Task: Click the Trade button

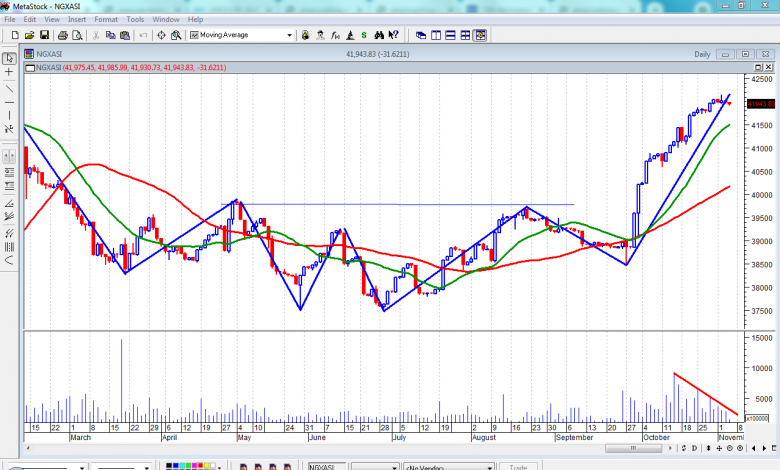Action: coord(519,466)
